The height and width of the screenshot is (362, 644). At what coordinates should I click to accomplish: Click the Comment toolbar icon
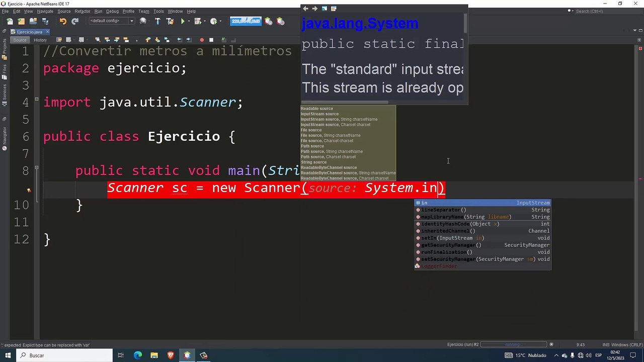[223, 40]
